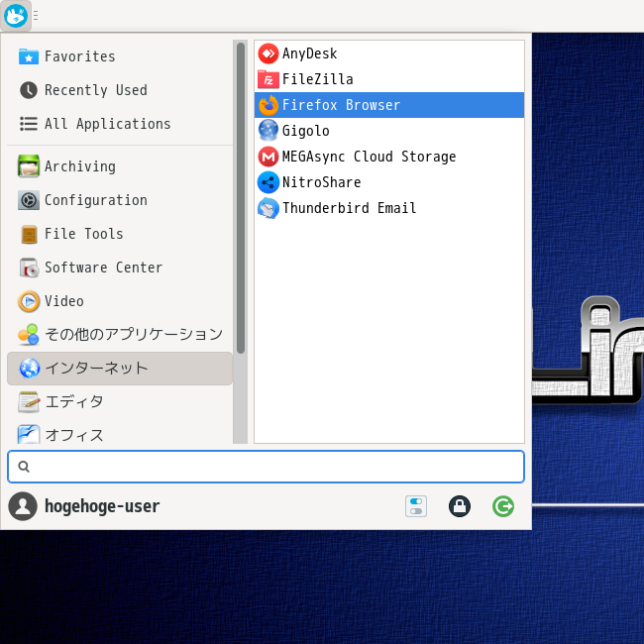The height and width of the screenshot is (644, 644).
Task: Open FileZilla via its red icon
Action: coord(268,79)
